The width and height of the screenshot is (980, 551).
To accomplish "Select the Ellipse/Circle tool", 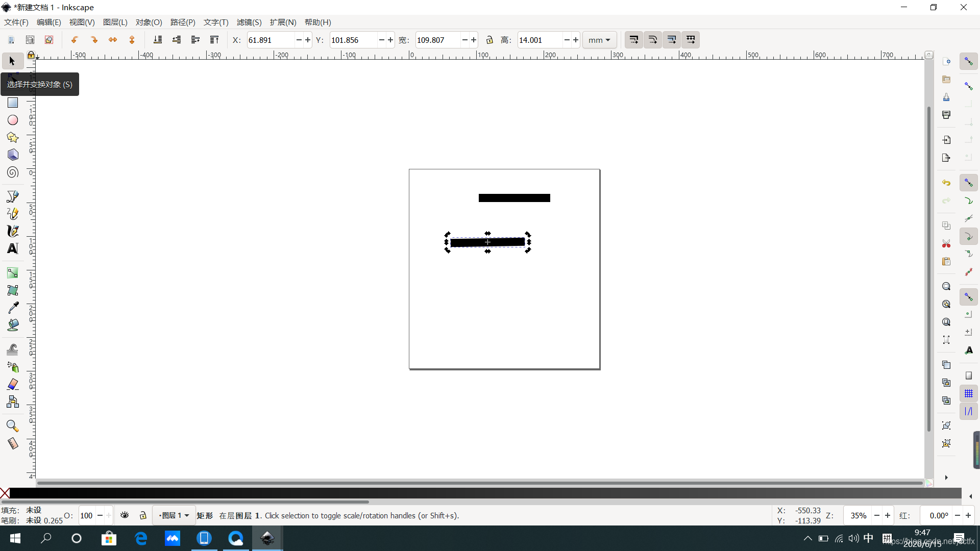I will click(13, 120).
